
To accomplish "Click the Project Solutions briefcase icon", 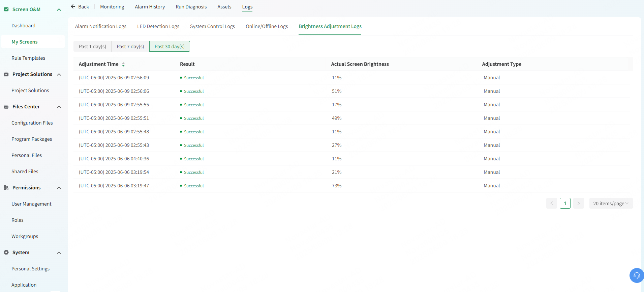I will (x=6, y=74).
